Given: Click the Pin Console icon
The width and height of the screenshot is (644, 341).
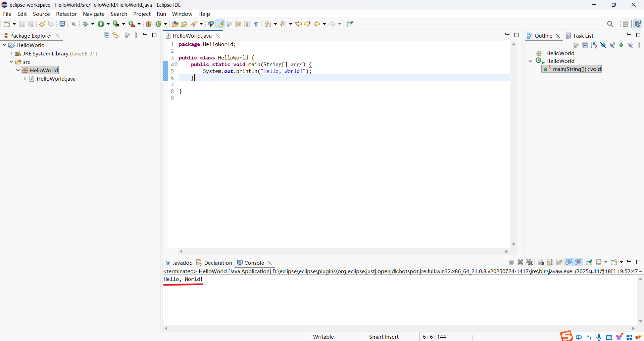Looking at the screenshot, I should coord(589,262).
